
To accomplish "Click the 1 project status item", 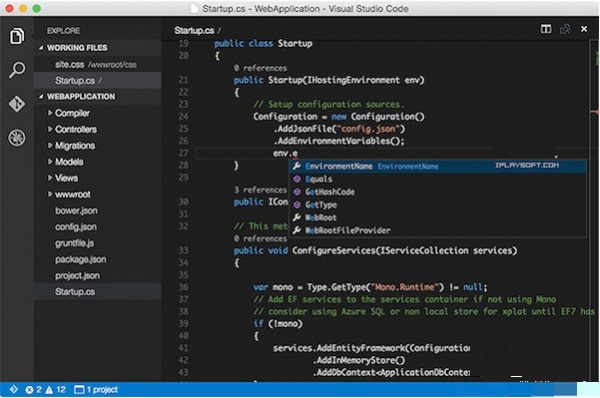I will (x=96, y=390).
